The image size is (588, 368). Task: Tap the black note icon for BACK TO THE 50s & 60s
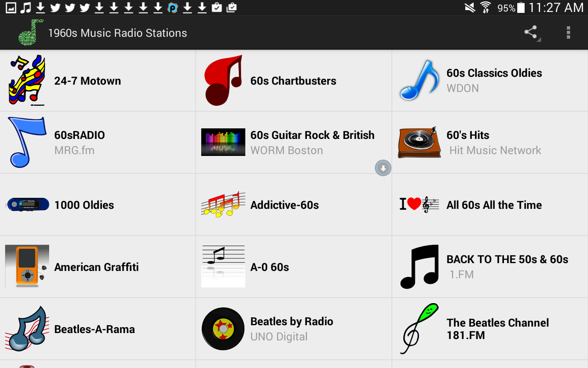(x=419, y=267)
